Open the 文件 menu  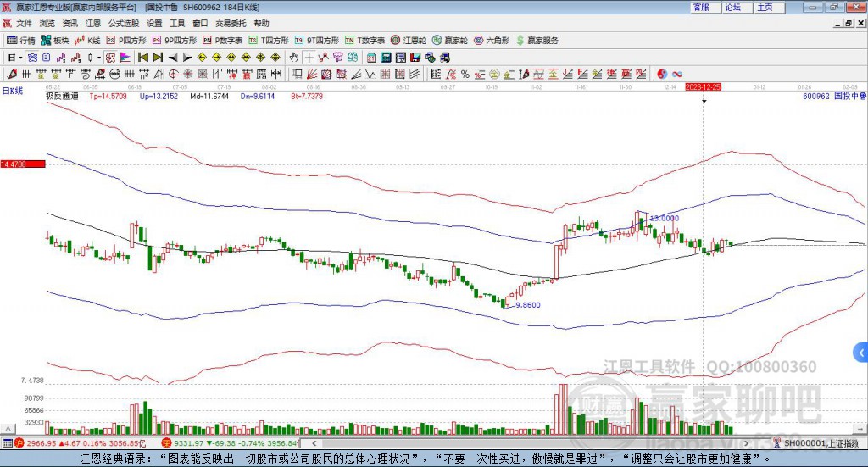point(24,23)
